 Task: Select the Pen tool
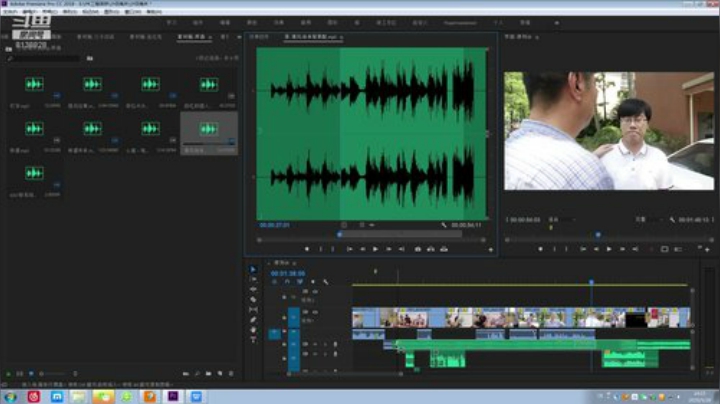tap(253, 320)
